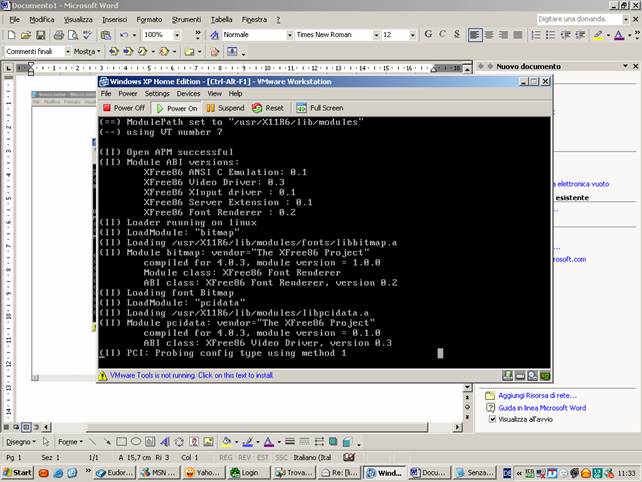
Task: Toggle EST extend selection in status bar
Action: tap(263, 457)
